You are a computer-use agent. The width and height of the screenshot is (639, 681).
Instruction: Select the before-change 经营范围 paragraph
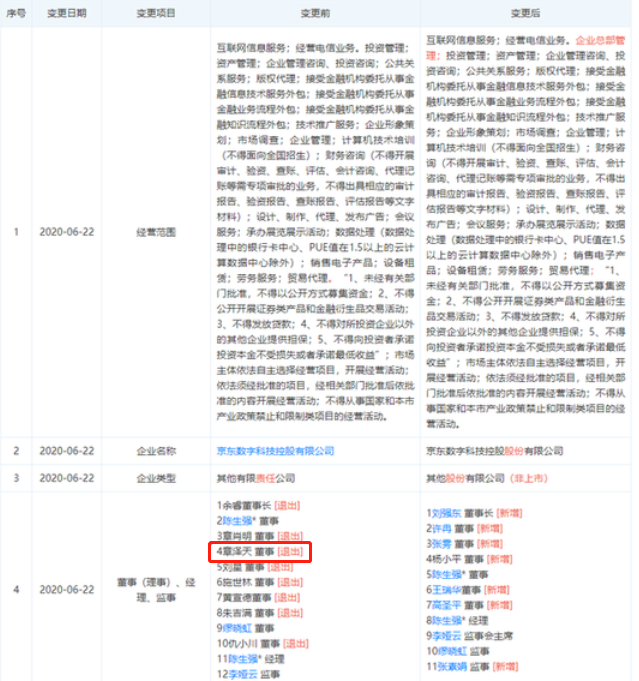pos(315,232)
